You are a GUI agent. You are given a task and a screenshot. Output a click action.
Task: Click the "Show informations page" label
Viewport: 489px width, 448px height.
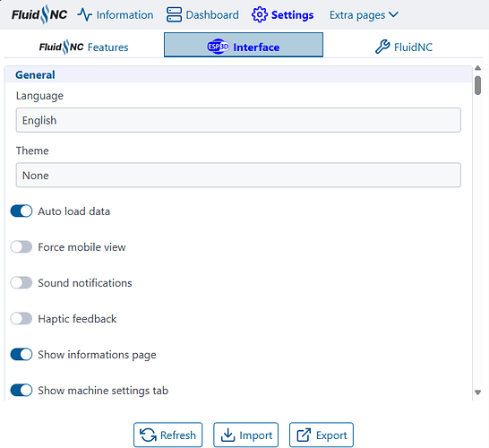97,355
